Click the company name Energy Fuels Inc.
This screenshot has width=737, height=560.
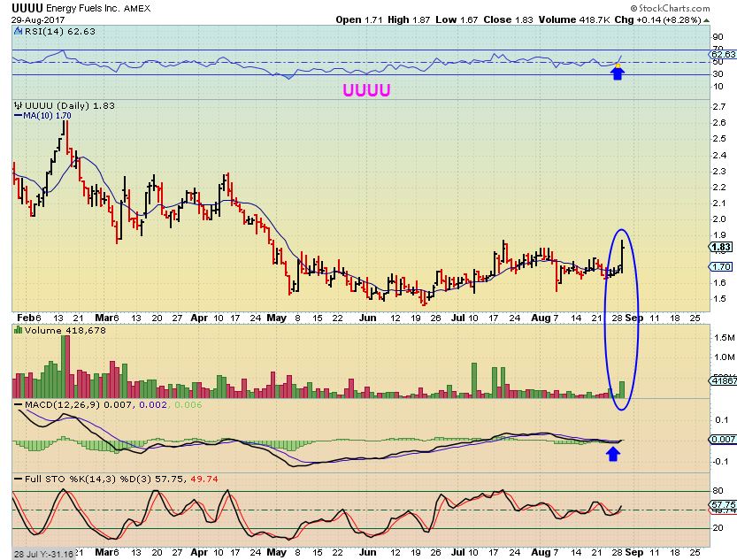pyautogui.click(x=83, y=9)
